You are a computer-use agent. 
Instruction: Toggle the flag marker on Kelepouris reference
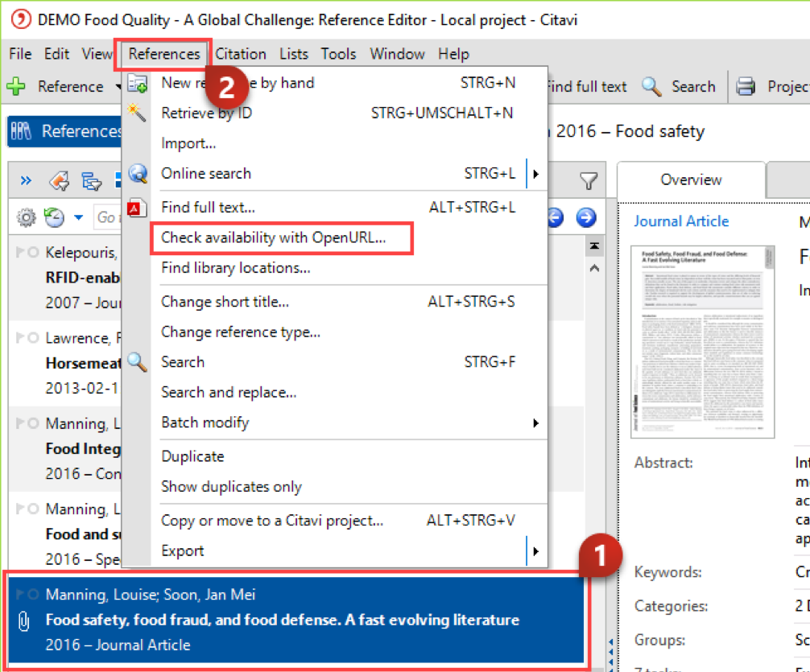tap(20, 252)
